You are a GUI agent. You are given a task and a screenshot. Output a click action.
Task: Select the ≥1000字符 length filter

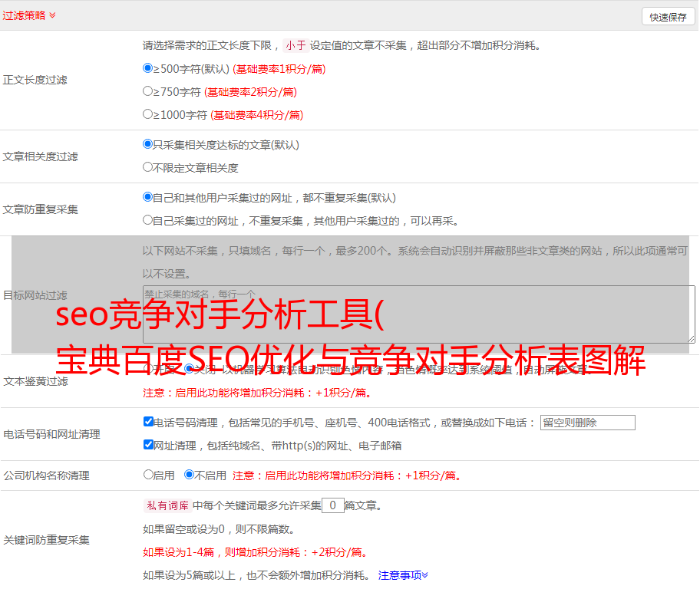[x=148, y=114]
